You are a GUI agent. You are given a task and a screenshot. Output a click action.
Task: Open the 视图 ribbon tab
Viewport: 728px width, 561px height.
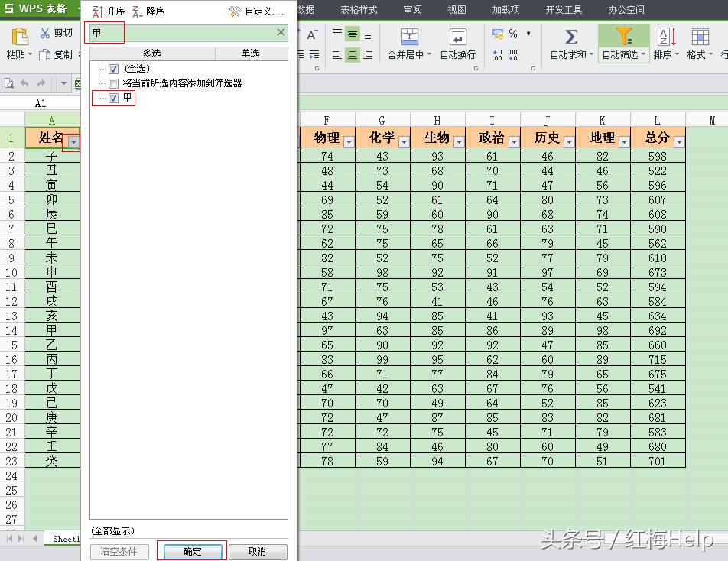point(456,10)
